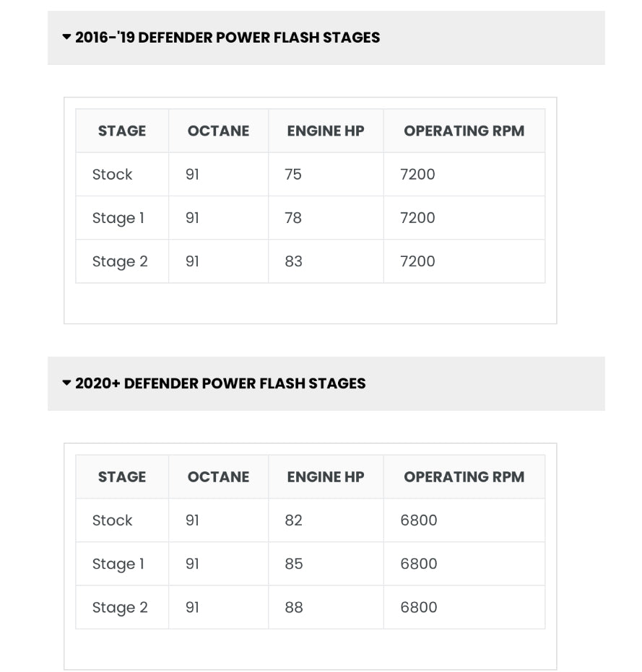The image size is (642, 672).
Task: Click the 82 engine HP cell
Action: coord(293,520)
